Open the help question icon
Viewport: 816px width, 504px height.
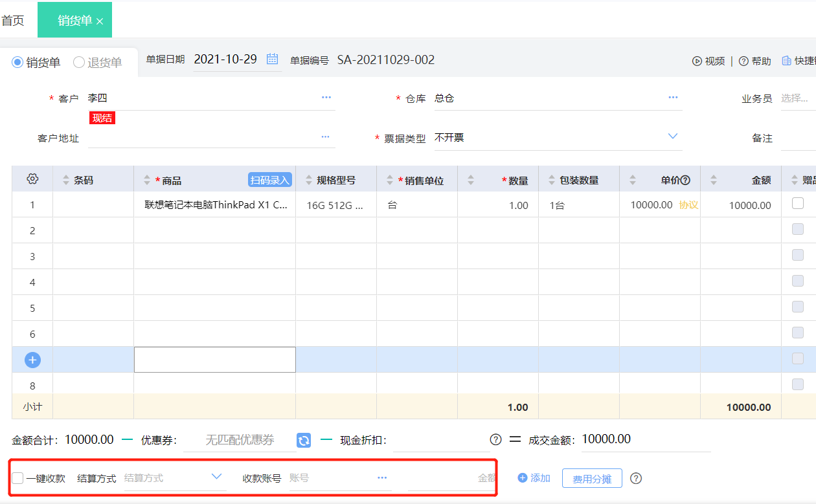click(743, 61)
